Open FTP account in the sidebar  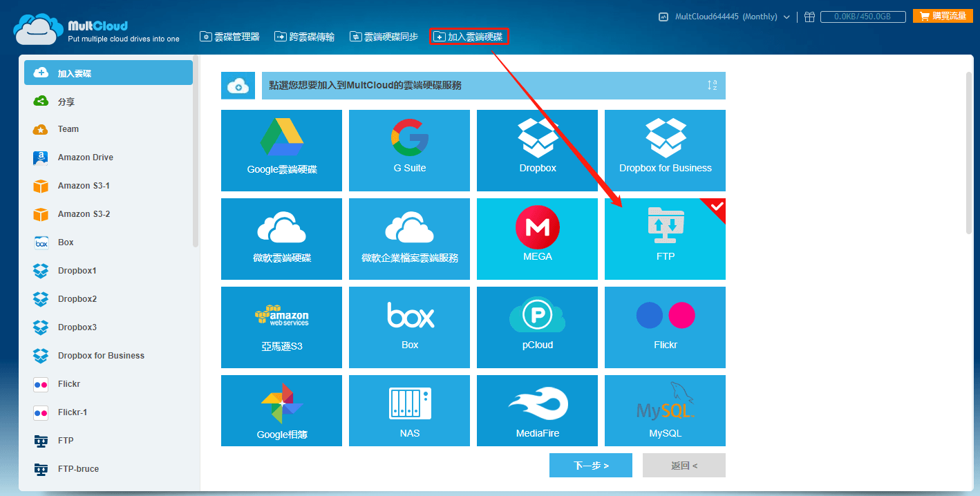[x=109, y=441]
